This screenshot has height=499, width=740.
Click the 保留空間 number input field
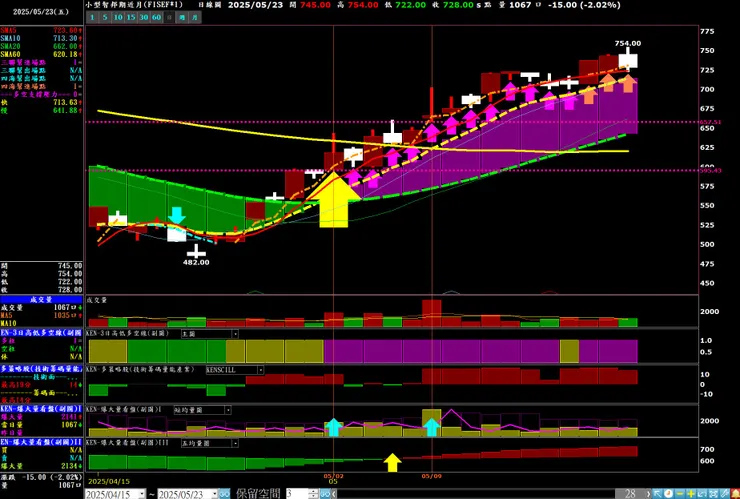click(x=298, y=494)
